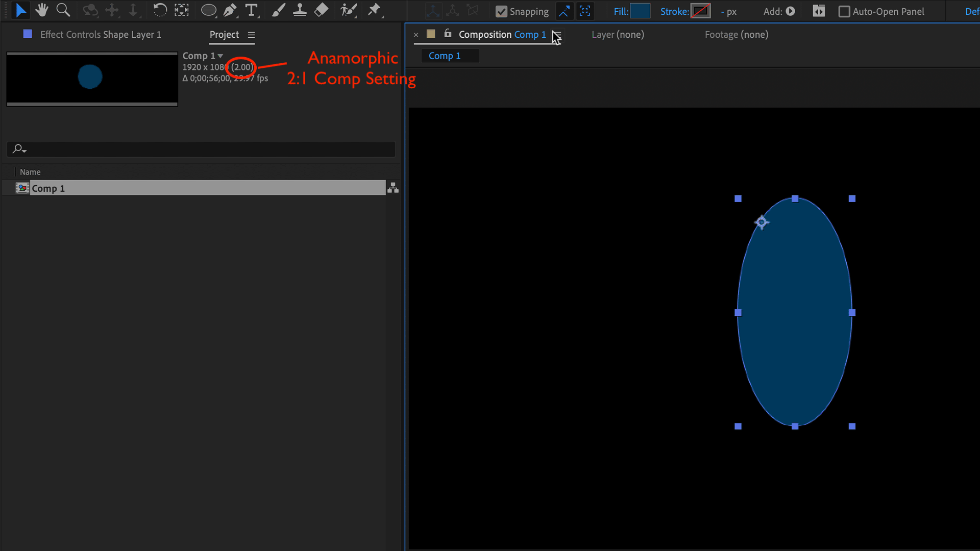Select the Ellipse shape tool
Image resolution: width=980 pixels, height=551 pixels.
208,10
